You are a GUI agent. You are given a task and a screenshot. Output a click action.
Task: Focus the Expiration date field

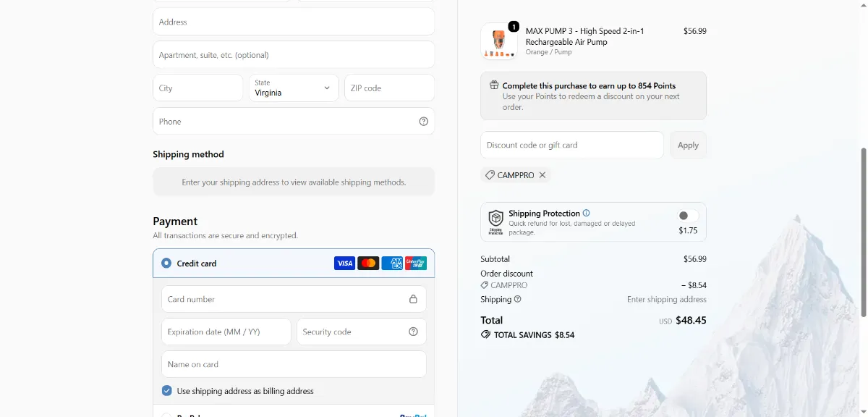(x=226, y=332)
